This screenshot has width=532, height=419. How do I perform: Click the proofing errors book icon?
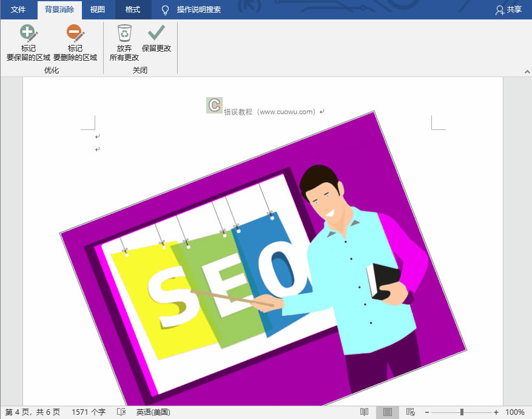121,412
